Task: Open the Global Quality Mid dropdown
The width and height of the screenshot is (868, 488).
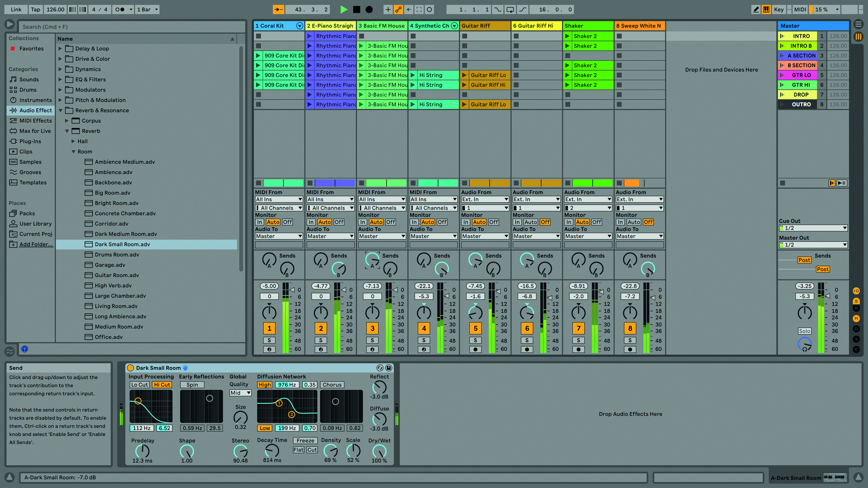Action: (241, 393)
